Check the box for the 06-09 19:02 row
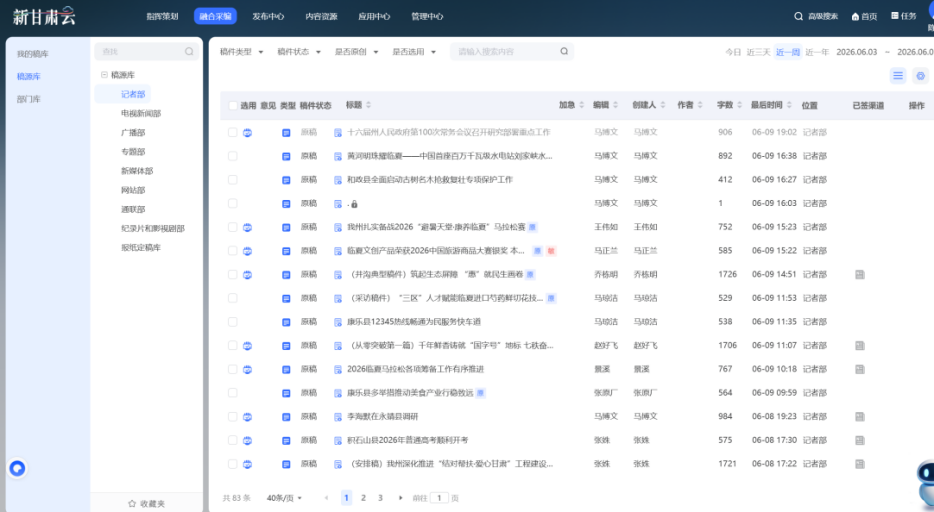Image resolution: width=934 pixels, height=512 pixels. (x=232, y=132)
